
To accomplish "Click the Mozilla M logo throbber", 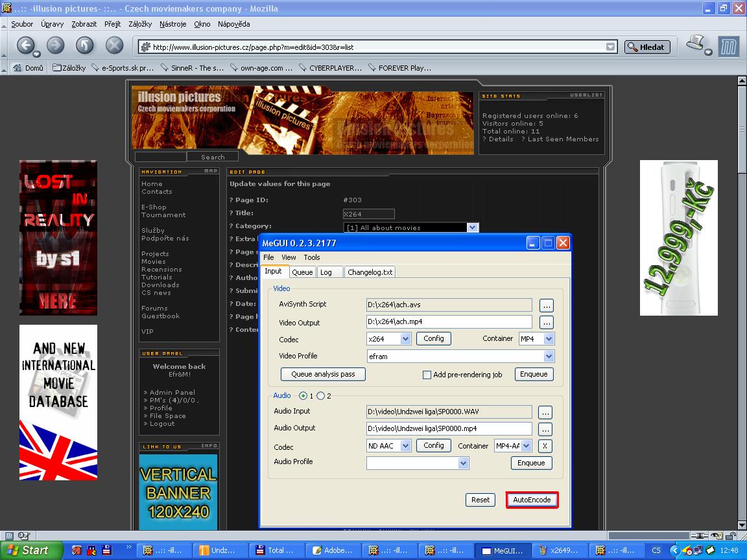I will 728,47.
